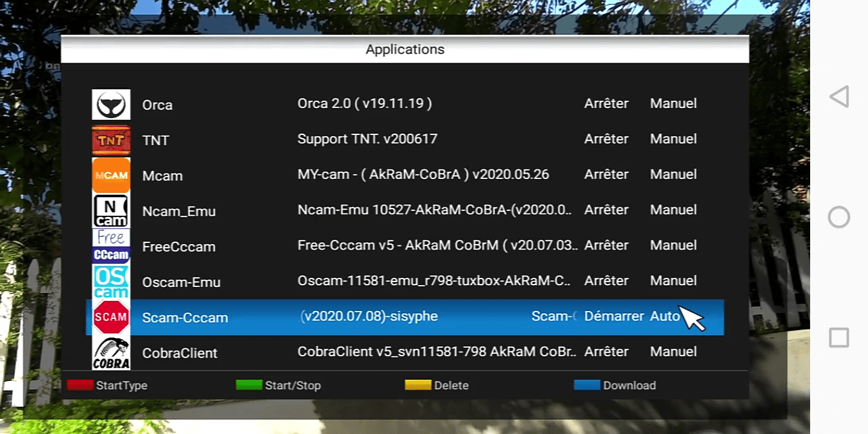Viewport: 868px width, 434px height.
Task: Click the yellow Delete color key
Action: 418,385
